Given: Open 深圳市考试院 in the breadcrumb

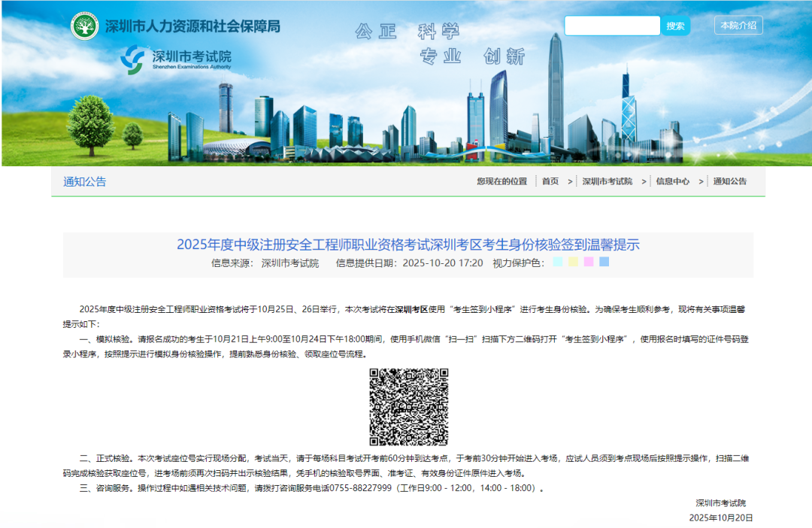Looking at the screenshot, I should [607, 181].
